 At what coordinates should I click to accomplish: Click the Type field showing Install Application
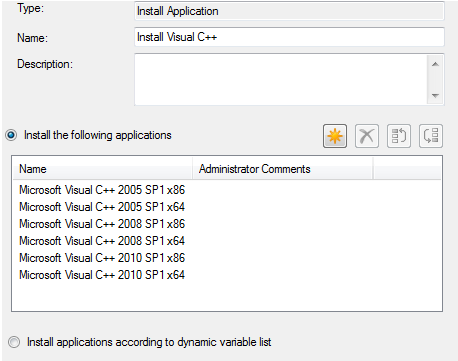click(289, 11)
